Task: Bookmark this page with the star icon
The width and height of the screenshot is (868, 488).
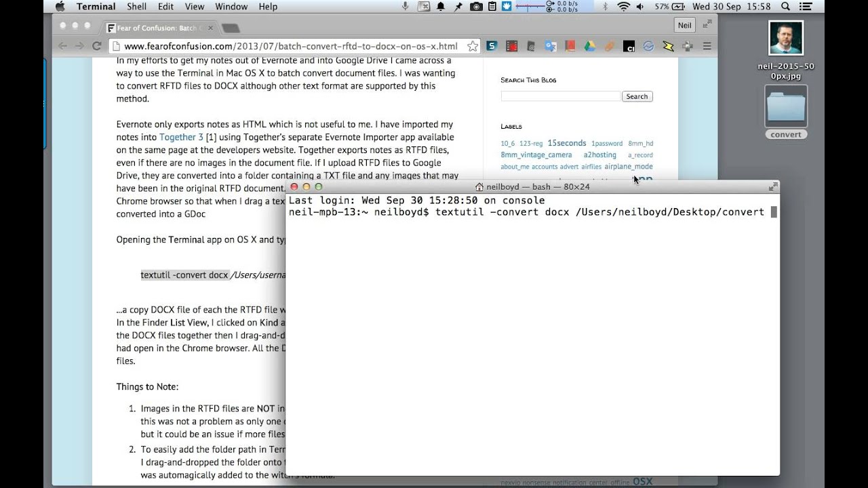Action: (472, 46)
